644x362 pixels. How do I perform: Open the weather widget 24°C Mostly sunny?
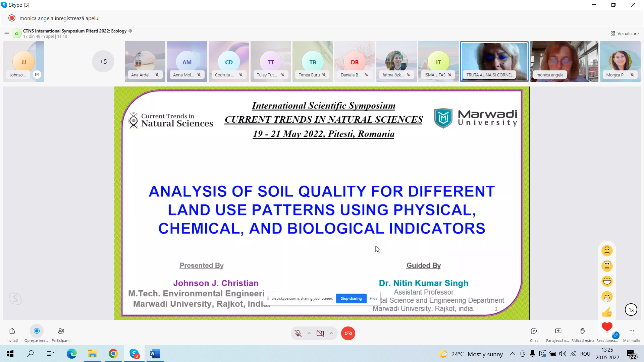471,354
